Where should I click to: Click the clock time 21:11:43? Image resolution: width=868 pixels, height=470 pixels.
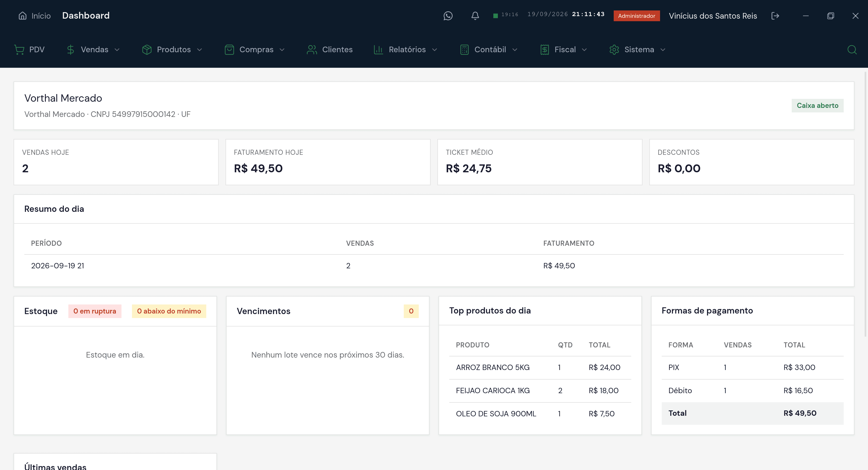click(588, 14)
